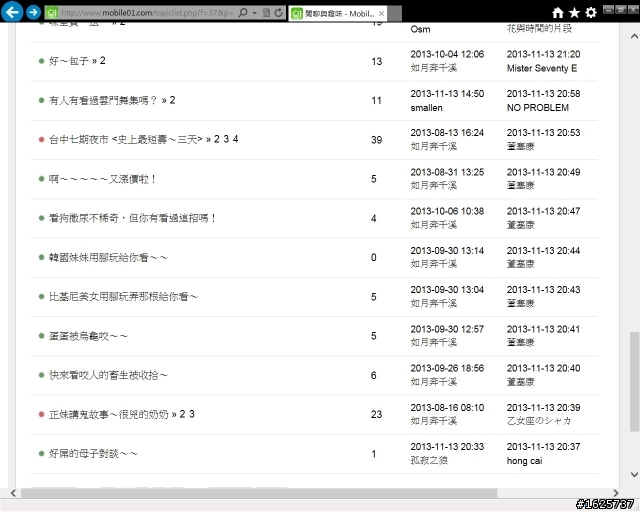Refresh the page with the reload icon

pyautogui.click(x=278, y=13)
